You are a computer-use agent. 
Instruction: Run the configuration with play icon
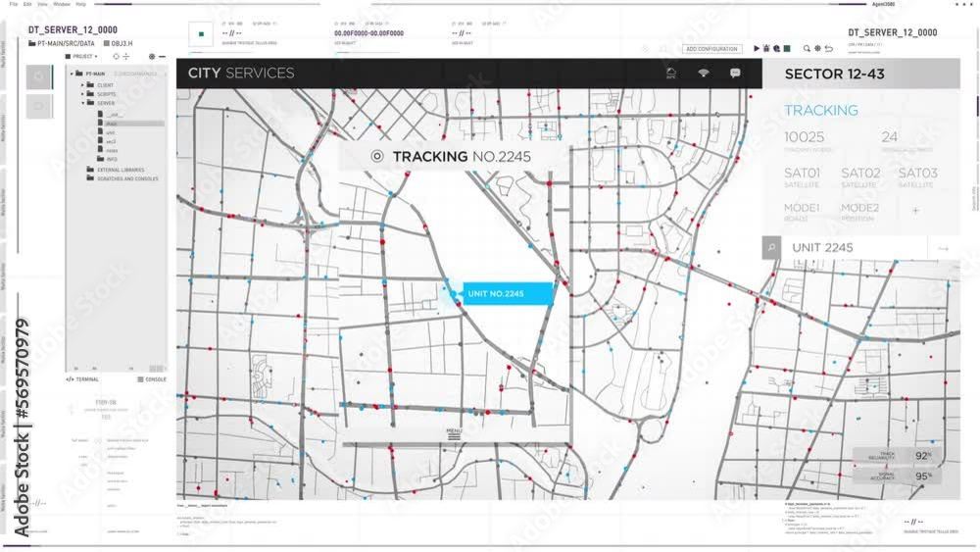point(757,48)
